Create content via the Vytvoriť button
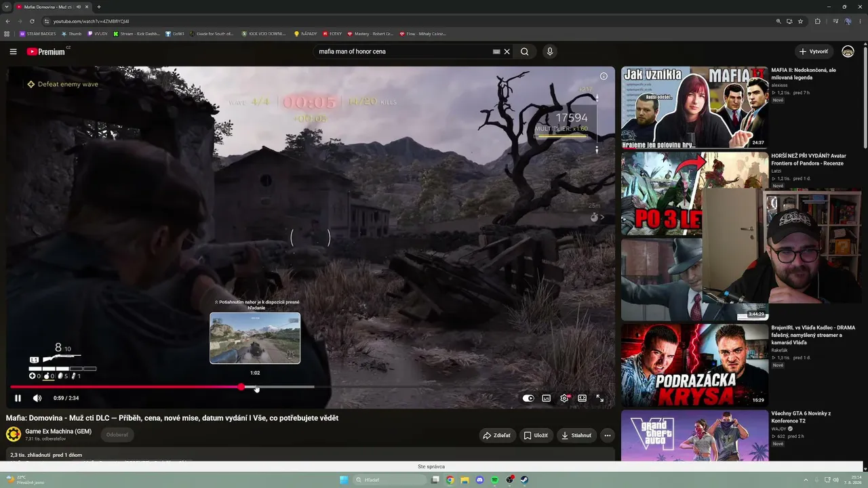868x488 pixels. (814, 52)
